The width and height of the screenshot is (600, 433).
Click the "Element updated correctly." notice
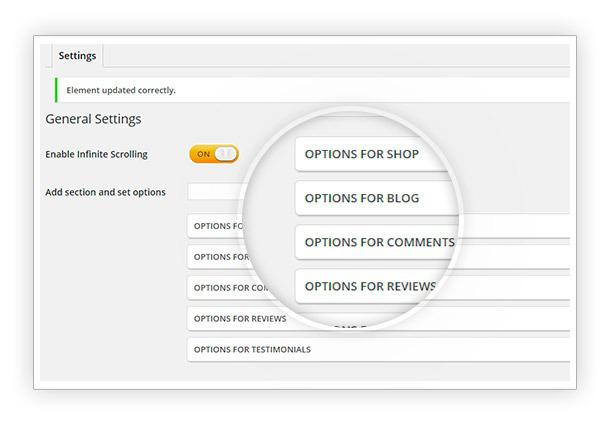coord(121,90)
